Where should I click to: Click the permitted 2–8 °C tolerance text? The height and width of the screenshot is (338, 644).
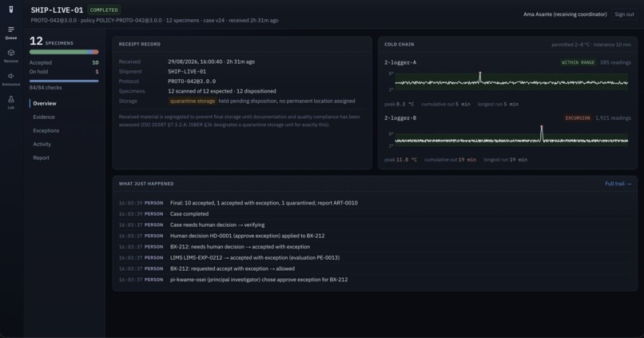click(x=591, y=45)
